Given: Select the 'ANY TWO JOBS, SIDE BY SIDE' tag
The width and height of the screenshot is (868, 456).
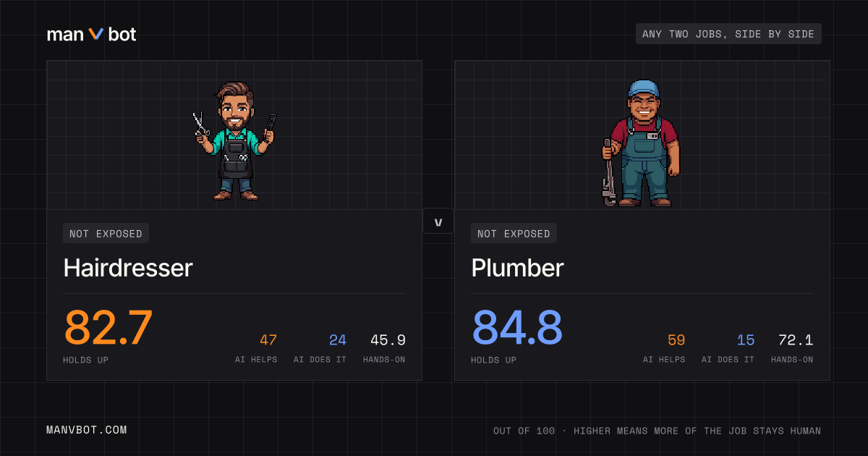Looking at the screenshot, I should click(728, 34).
